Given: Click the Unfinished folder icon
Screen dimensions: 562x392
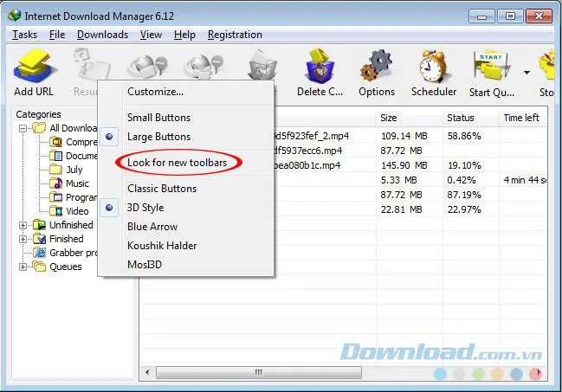Looking at the screenshot, I should pos(40,225).
